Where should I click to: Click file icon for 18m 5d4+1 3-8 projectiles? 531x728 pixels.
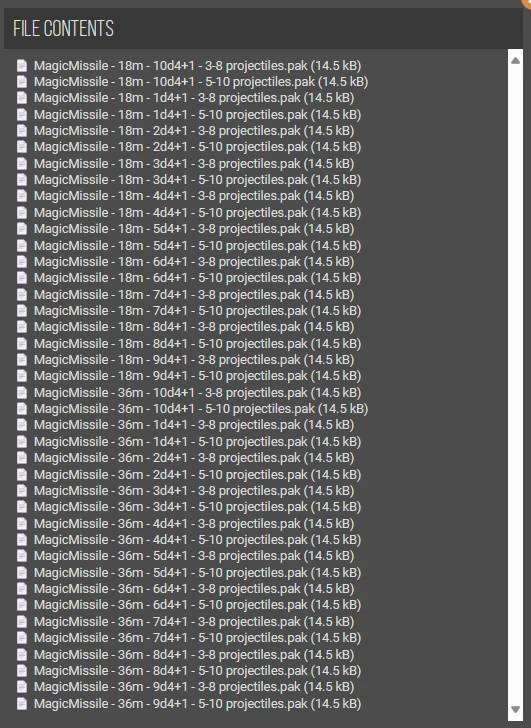coord(22,229)
